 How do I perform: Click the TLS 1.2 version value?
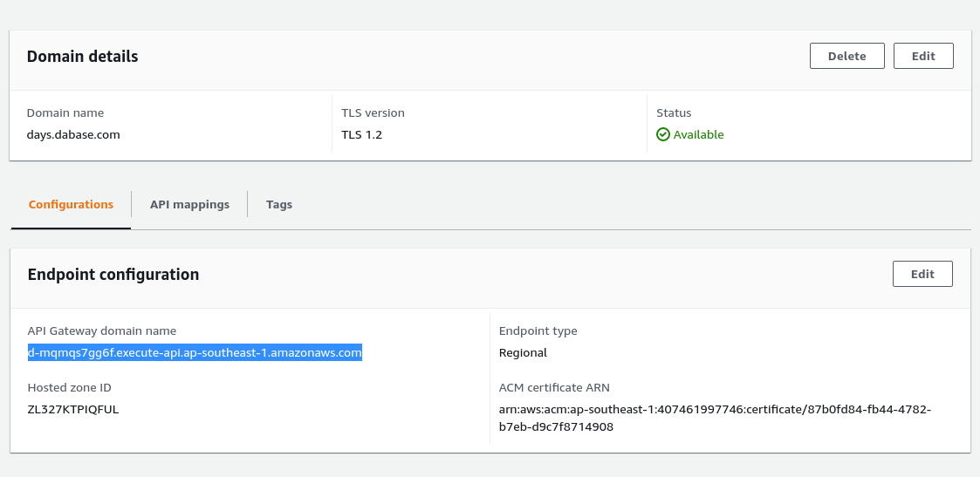(x=362, y=135)
